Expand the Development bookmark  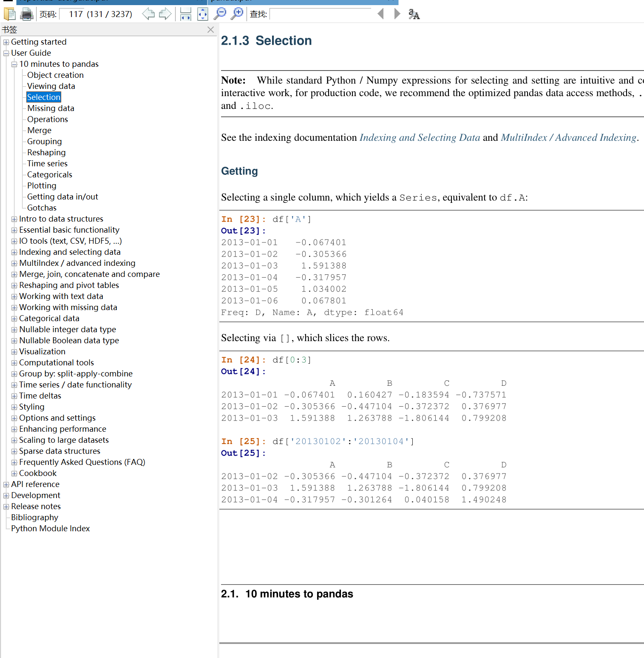(6, 496)
